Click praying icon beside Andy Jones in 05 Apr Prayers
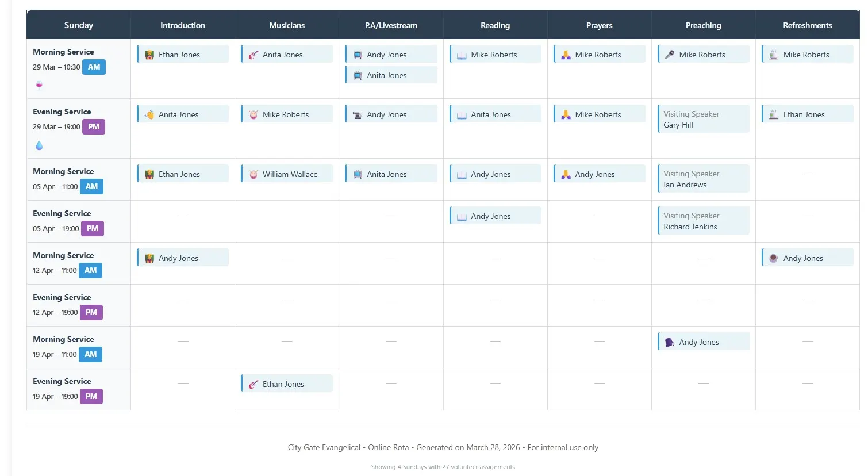The width and height of the screenshot is (868, 476). point(566,175)
